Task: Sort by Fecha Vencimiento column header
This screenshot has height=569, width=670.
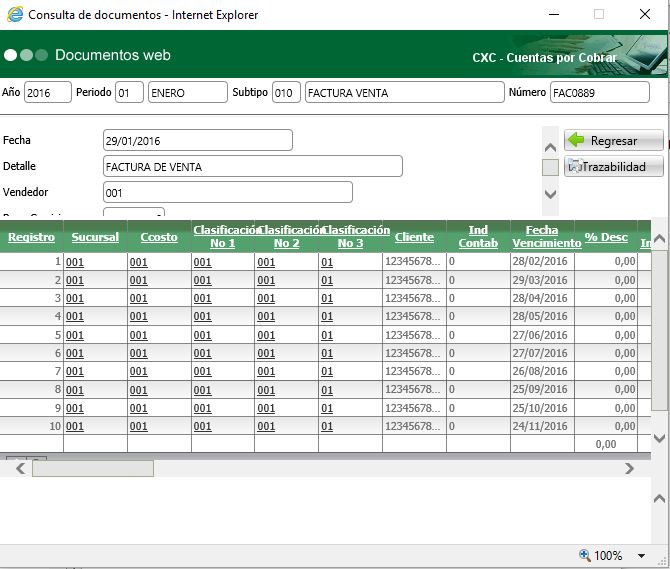Action: click(542, 236)
